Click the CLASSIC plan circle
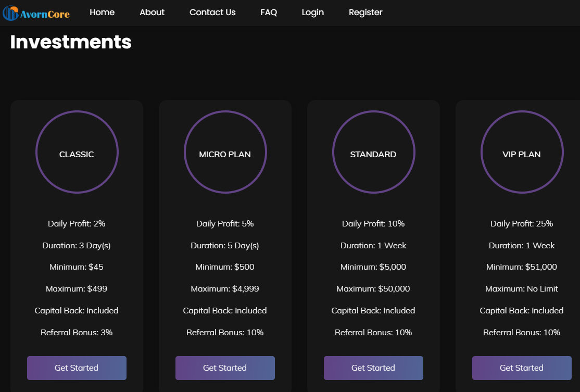The width and height of the screenshot is (580, 392). (77, 152)
